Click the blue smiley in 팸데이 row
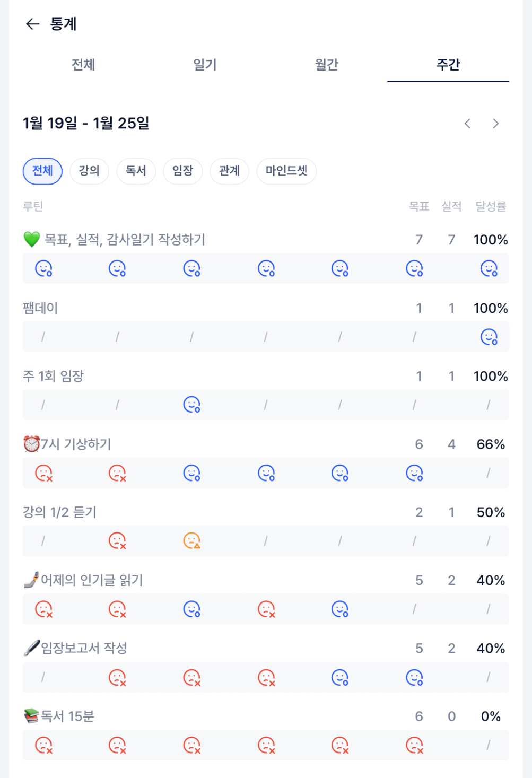Image resolution: width=532 pixels, height=778 pixels. click(489, 337)
